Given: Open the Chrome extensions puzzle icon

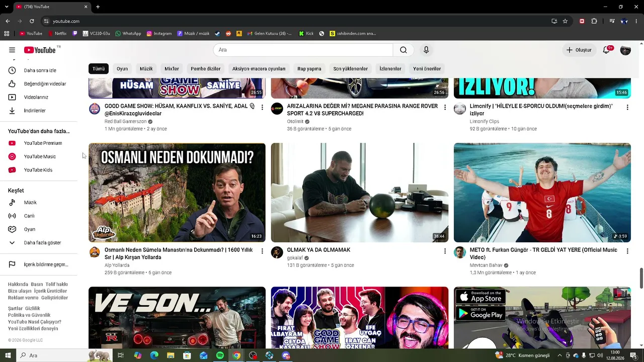Looking at the screenshot, I should coord(594,21).
